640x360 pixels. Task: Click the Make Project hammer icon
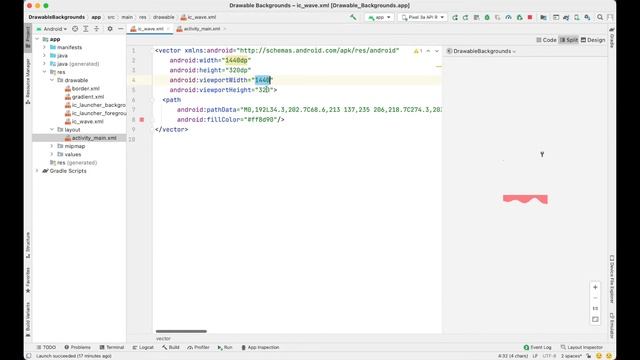[353, 17]
